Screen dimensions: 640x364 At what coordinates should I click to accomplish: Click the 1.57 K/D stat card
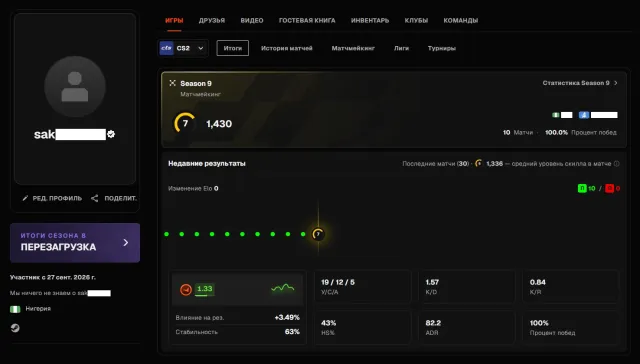(467, 286)
